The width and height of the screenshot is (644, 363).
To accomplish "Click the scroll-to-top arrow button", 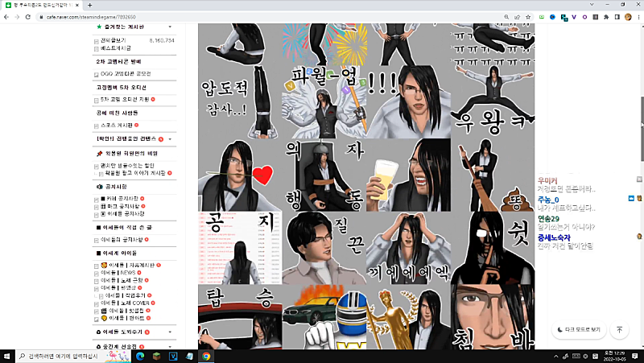I will (619, 329).
